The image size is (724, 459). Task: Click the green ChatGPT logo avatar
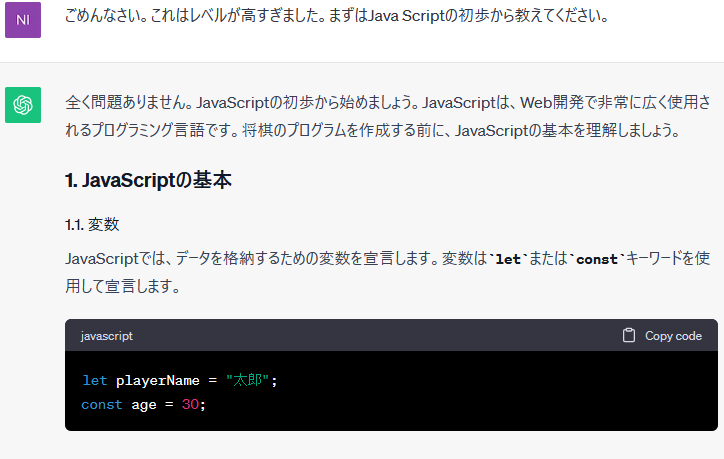pyautogui.click(x=23, y=104)
